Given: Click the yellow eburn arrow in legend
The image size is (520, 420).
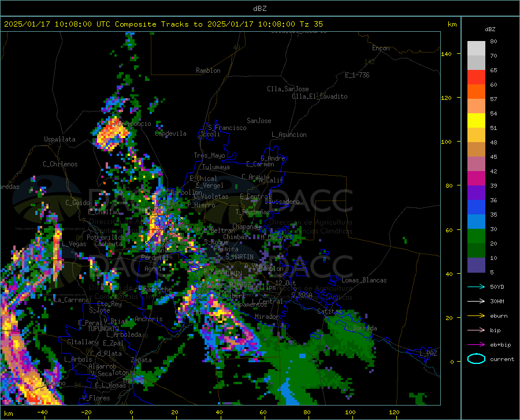Looking at the screenshot, I should pyautogui.click(x=476, y=316).
